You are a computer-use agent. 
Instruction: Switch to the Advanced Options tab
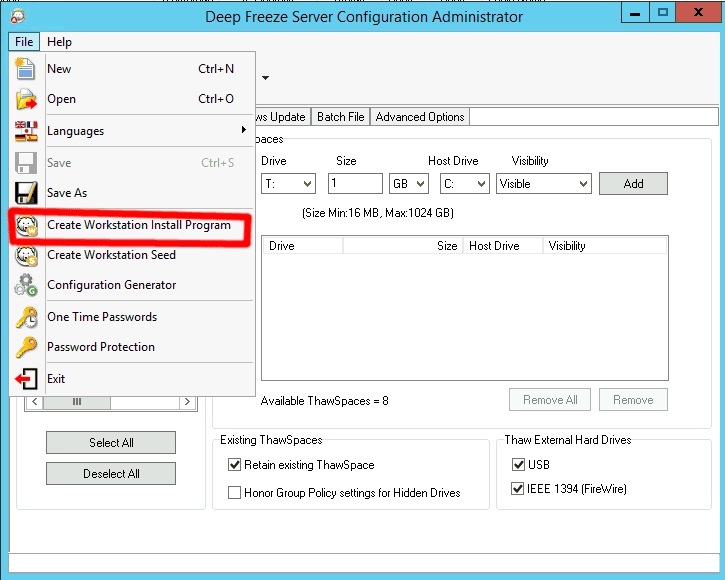(x=420, y=117)
